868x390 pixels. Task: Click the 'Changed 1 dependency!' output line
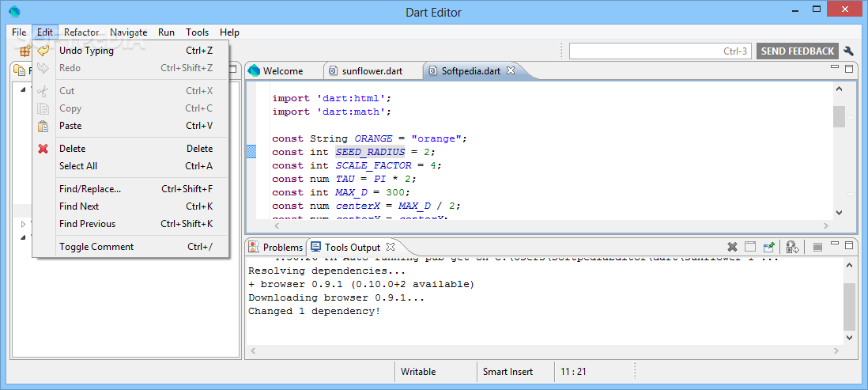click(315, 311)
